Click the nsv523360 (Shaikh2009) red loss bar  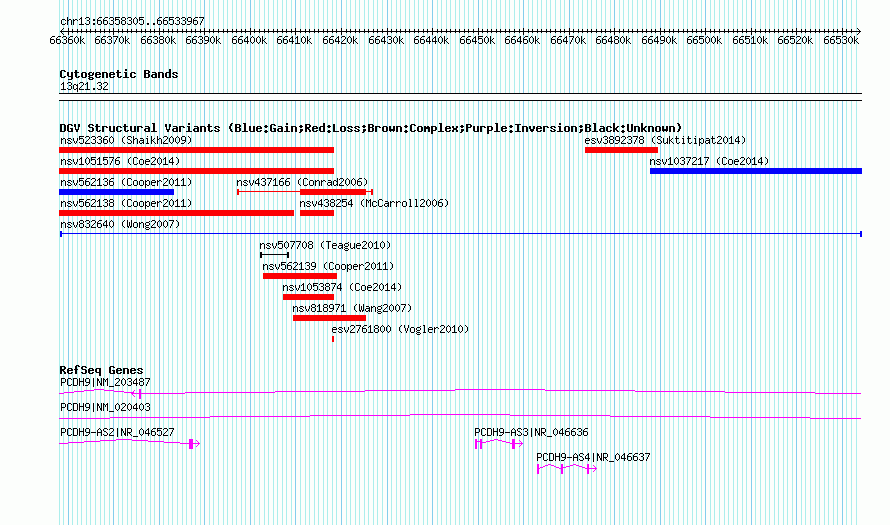pyautogui.click(x=196, y=150)
